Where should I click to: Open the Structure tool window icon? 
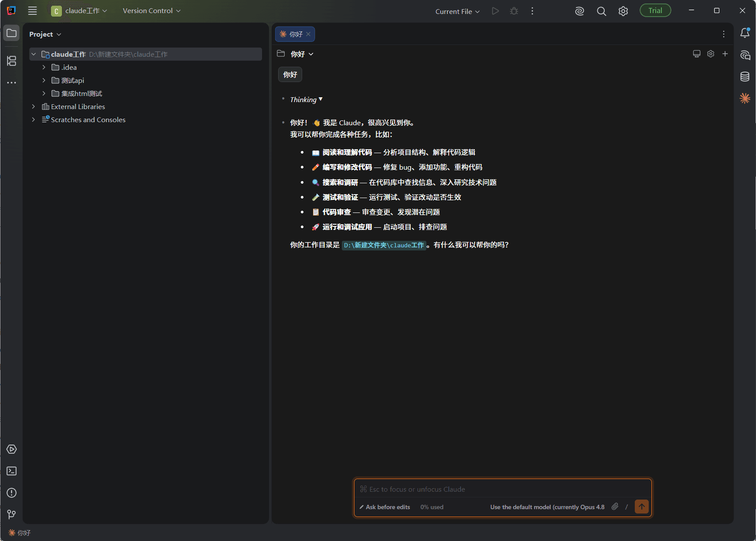[11, 61]
